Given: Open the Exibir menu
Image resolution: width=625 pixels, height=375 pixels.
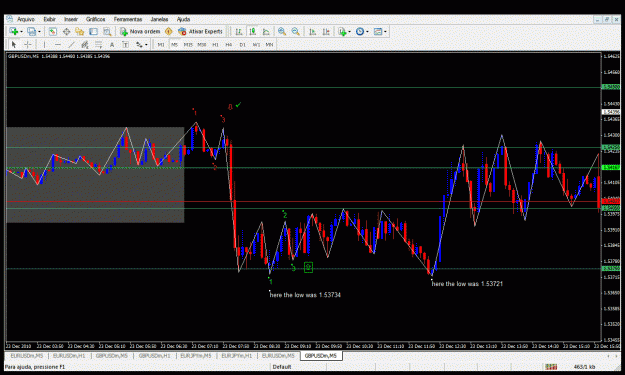Looking at the screenshot, I should pyautogui.click(x=49, y=19).
